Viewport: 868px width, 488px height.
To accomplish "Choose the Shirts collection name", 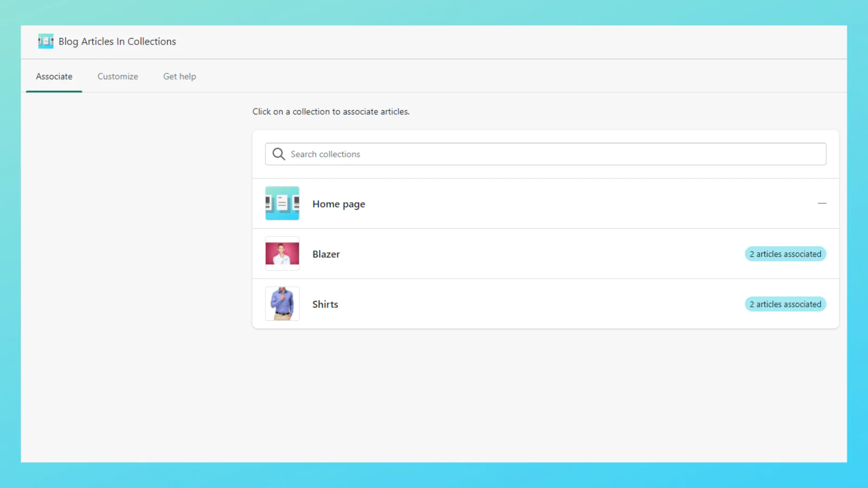I will click(x=325, y=304).
